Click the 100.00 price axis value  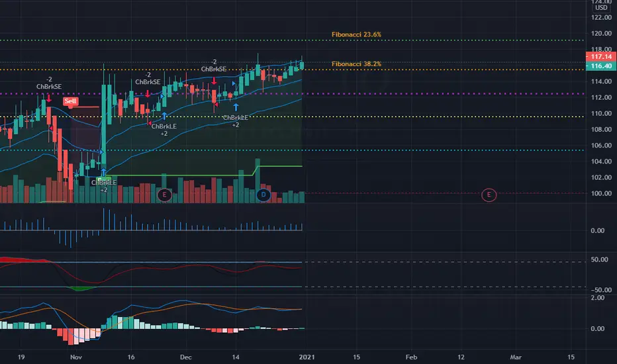(601, 193)
